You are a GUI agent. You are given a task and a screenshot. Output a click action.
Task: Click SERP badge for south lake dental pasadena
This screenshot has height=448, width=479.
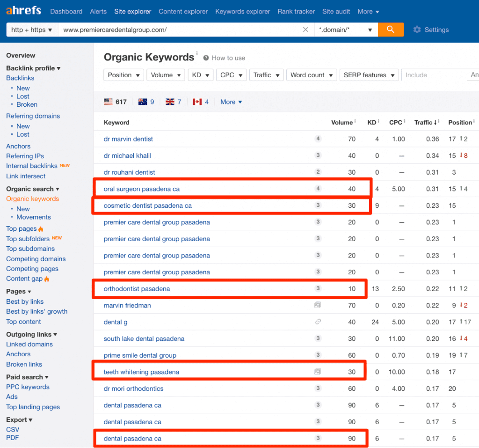(318, 338)
